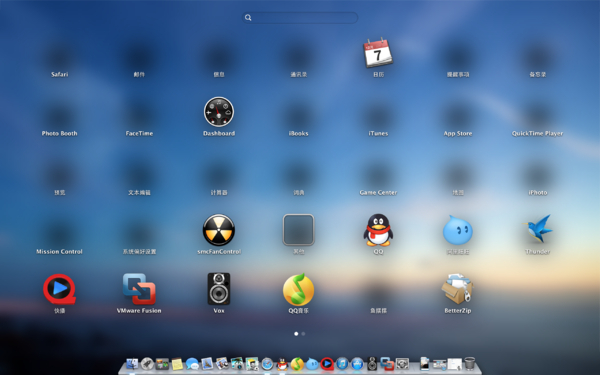Open the Trash in the Dock
The height and width of the screenshot is (375, 600).
pos(470,364)
